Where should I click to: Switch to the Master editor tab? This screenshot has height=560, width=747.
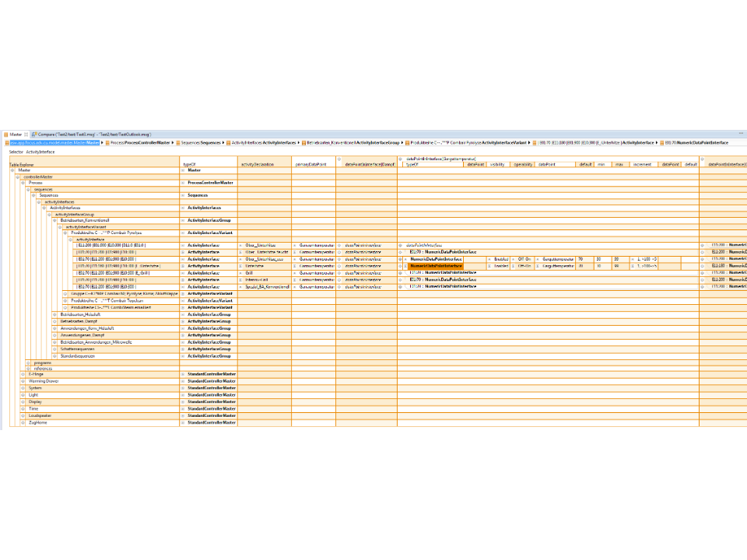[15, 135]
